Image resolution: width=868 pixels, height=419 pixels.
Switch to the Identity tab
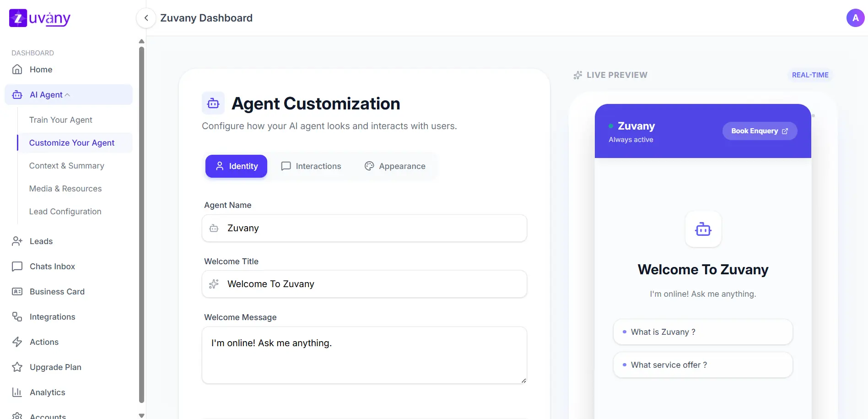tap(236, 166)
